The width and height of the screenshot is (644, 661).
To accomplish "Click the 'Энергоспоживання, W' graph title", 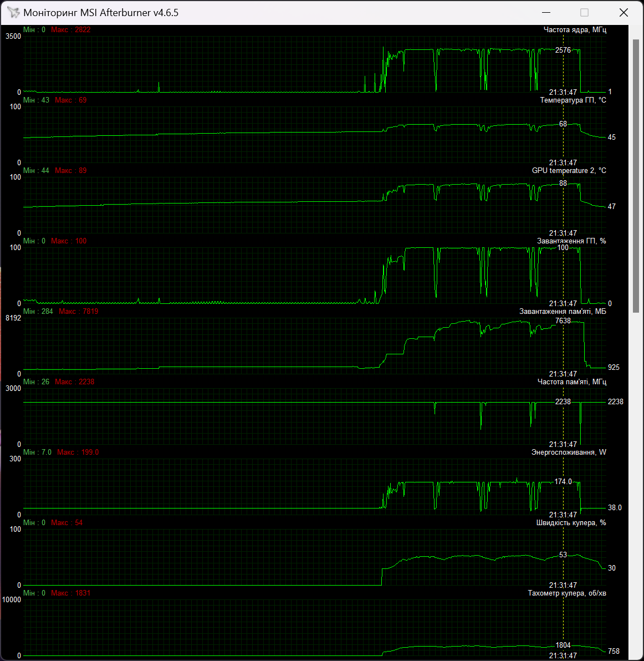I will pyautogui.click(x=569, y=452).
